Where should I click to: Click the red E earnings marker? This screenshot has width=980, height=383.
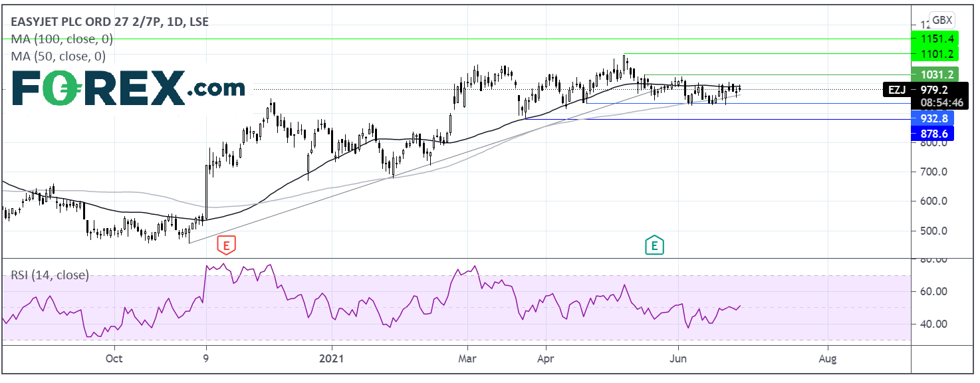[x=227, y=245]
